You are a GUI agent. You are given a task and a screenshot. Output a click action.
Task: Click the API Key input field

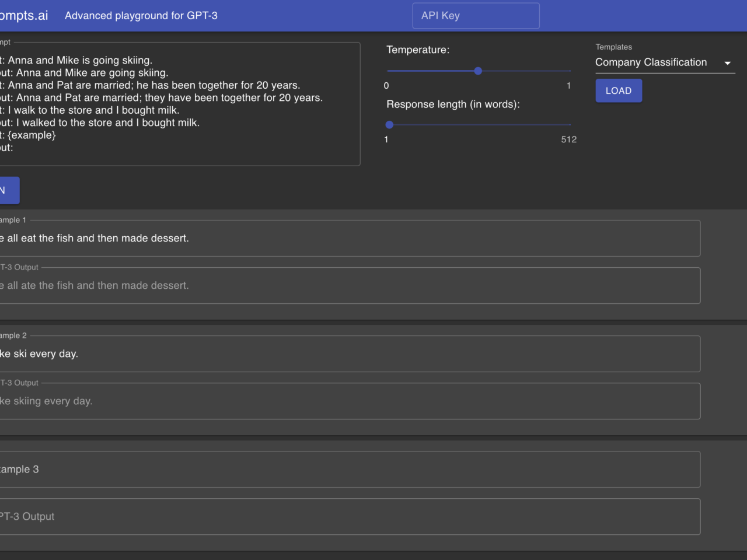click(x=476, y=16)
